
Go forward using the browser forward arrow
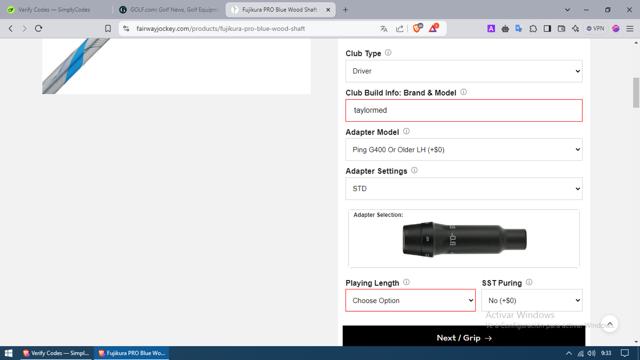click(24, 29)
